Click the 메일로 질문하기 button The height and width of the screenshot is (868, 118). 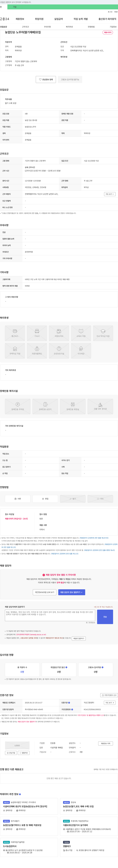point(79,638)
